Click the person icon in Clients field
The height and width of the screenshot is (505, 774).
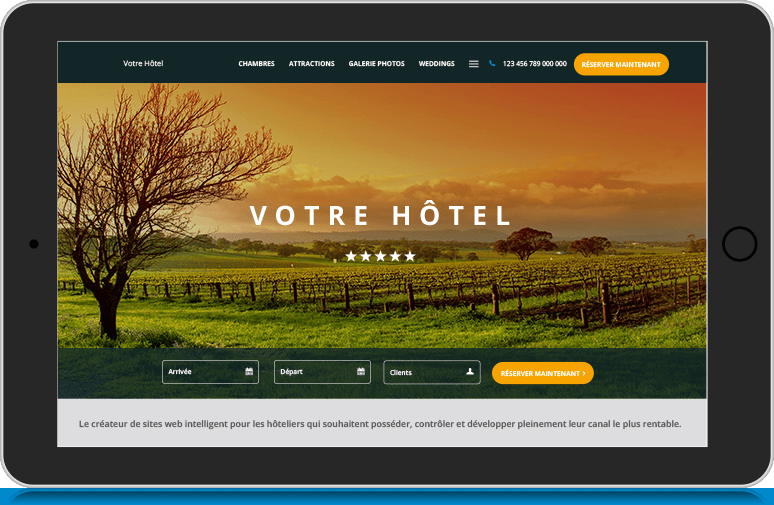tap(470, 371)
